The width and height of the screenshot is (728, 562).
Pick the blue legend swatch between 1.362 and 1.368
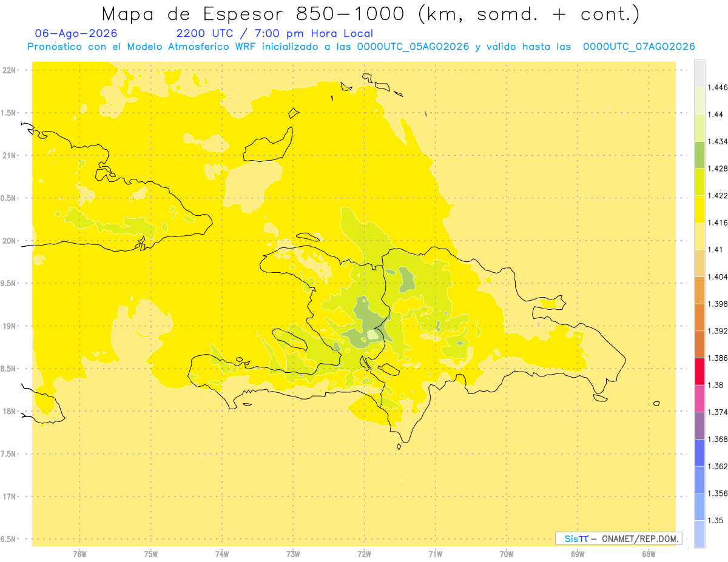699,452
